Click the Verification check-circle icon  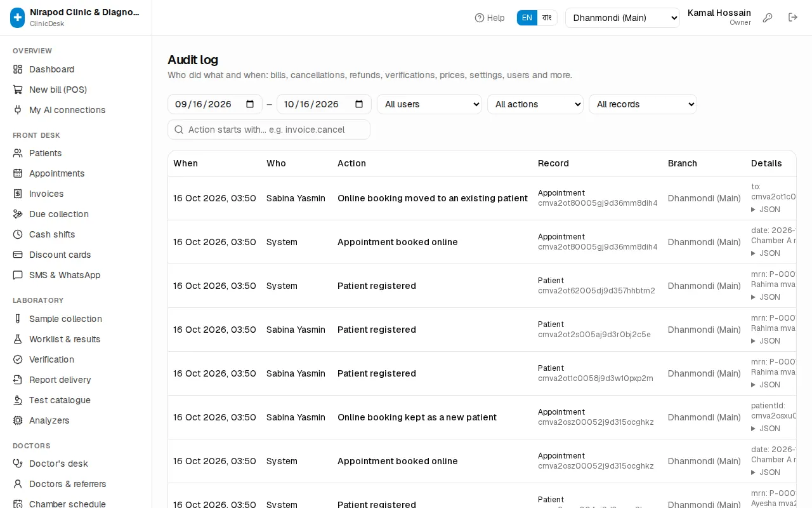point(18,359)
